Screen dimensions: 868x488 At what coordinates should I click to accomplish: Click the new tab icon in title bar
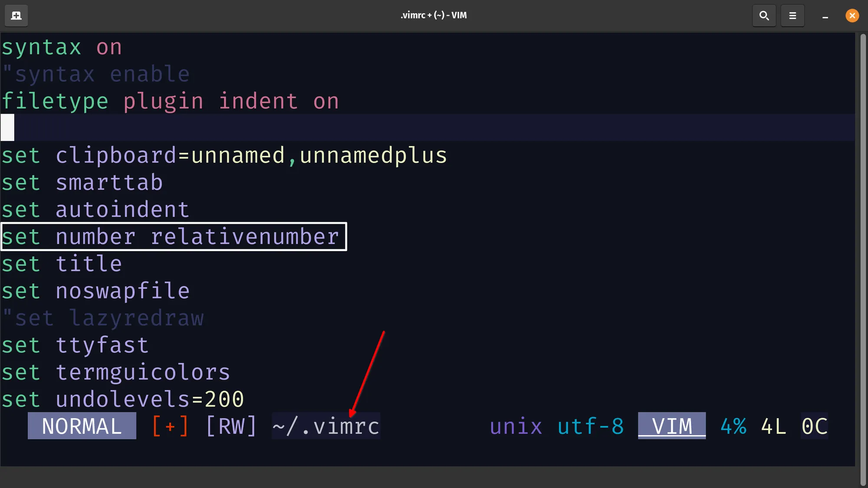pyautogui.click(x=16, y=16)
